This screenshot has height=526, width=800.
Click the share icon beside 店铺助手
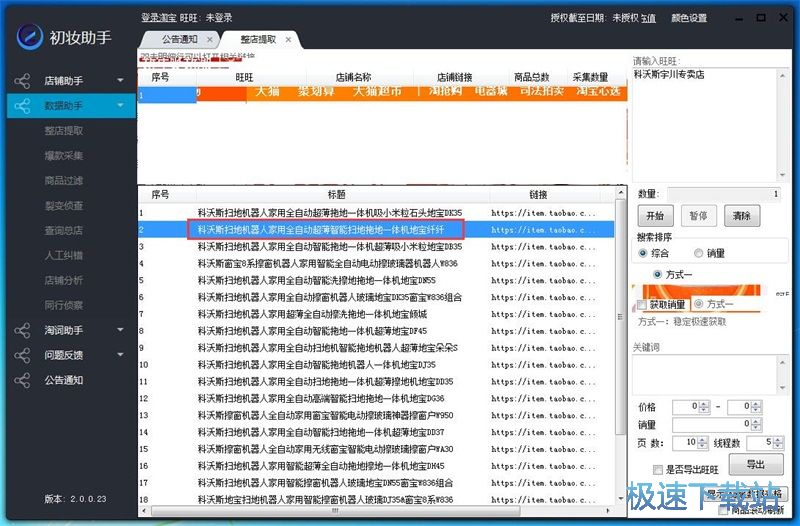[22, 81]
